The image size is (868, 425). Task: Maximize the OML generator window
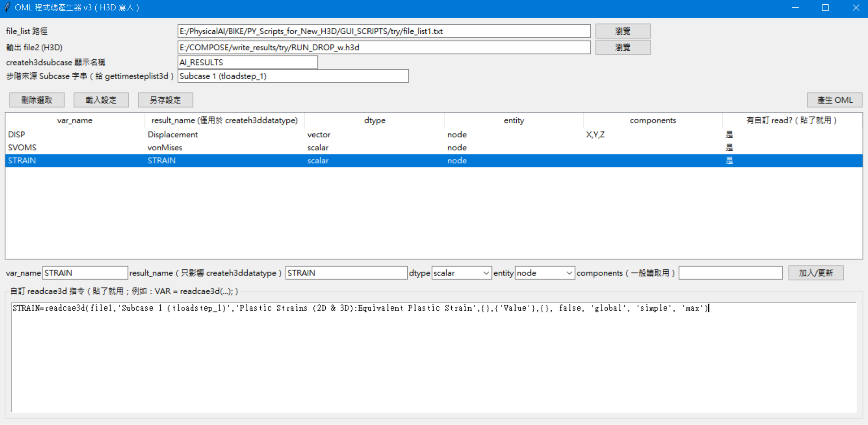[825, 8]
